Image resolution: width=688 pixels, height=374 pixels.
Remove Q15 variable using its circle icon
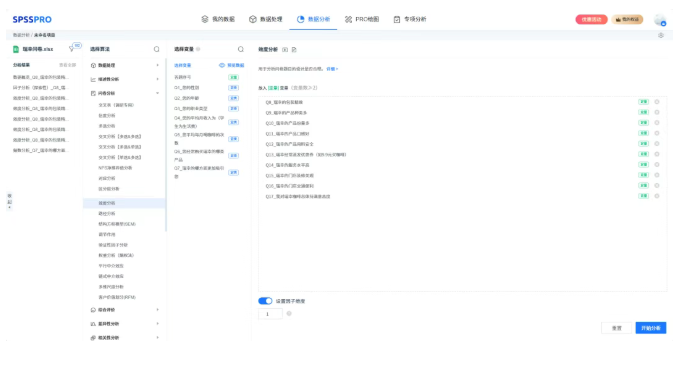pyautogui.click(x=657, y=175)
